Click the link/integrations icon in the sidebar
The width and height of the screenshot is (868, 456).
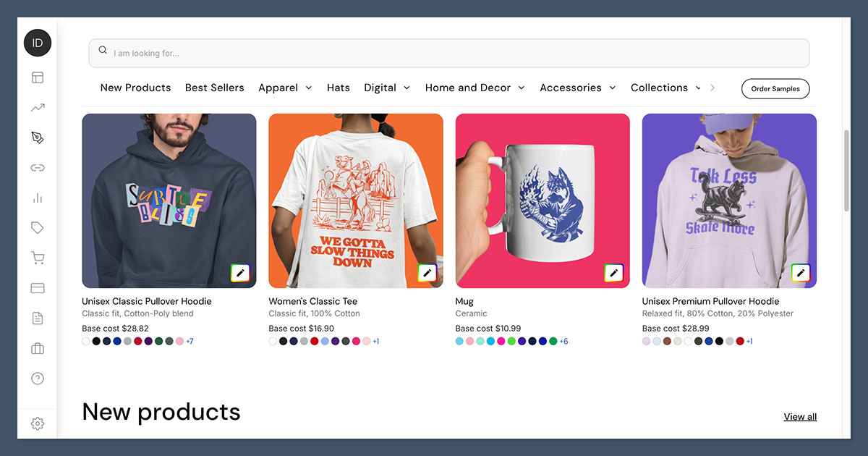38,167
